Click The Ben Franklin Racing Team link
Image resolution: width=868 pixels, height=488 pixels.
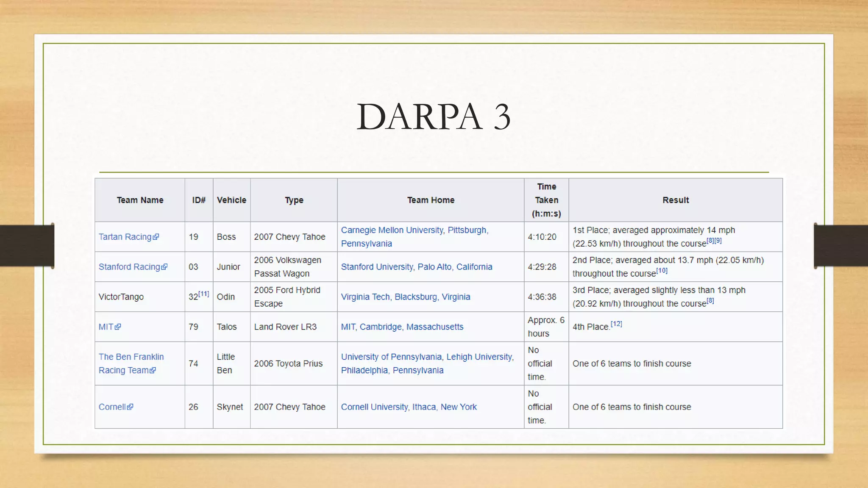(131, 357)
